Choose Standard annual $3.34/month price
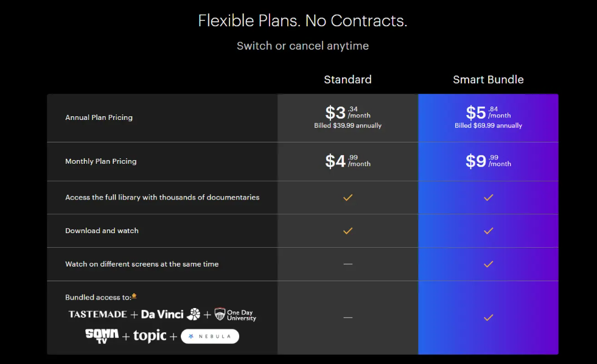 [x=347, y=113]
